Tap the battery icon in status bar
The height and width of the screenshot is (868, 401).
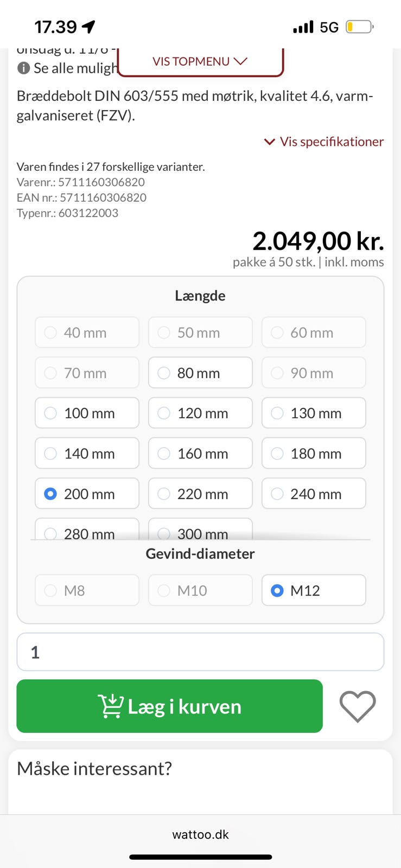tap(359, 27)
